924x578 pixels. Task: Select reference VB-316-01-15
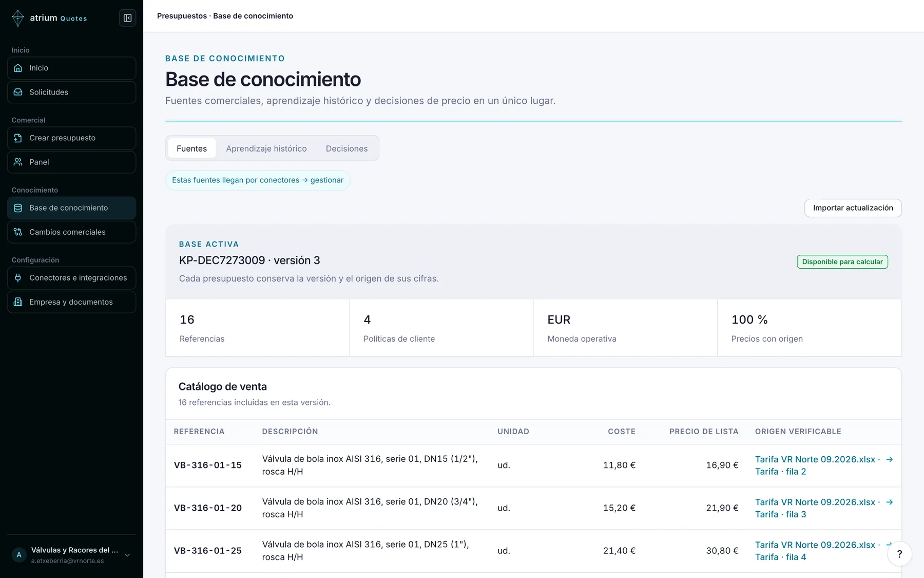pos(207,465)
